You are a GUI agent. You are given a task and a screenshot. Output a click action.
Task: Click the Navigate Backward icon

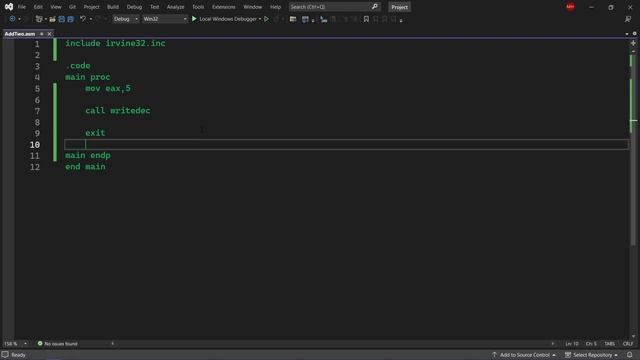(x=12, y=19)
